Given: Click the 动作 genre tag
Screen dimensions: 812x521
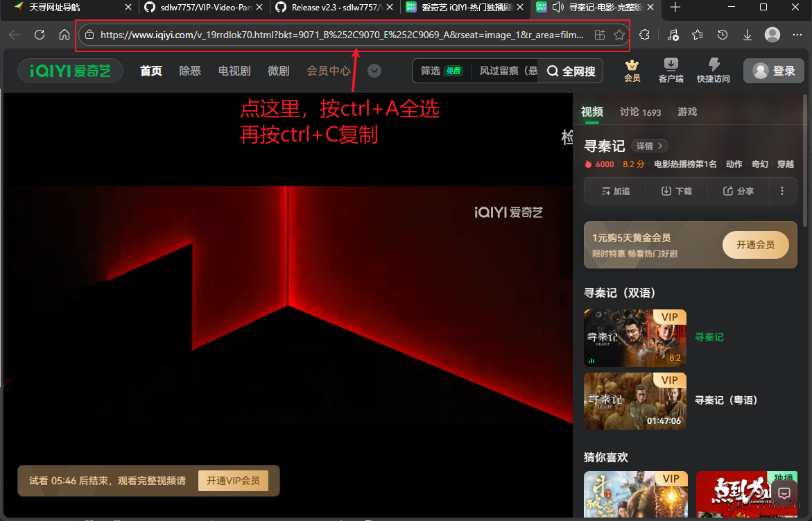Looking at the screenshot, I should click(x=734, y=164).
